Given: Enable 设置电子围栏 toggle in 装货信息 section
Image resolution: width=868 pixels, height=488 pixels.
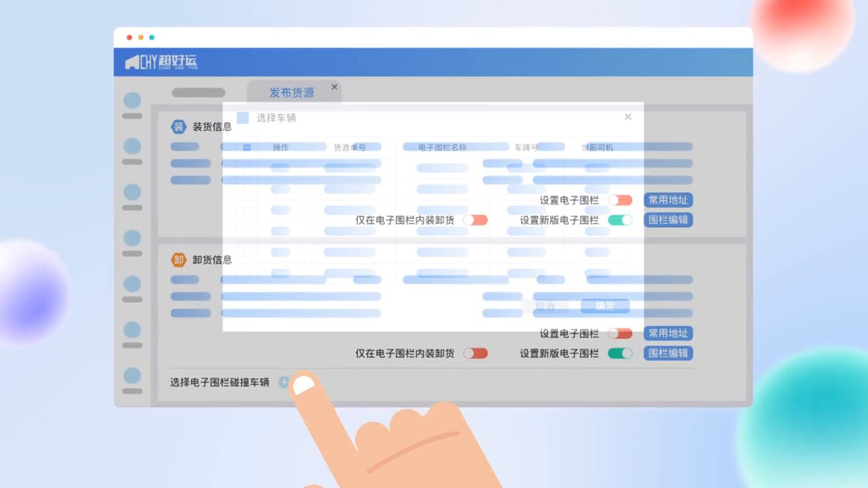Looking at the screenshot, I should tap(620, 200).
